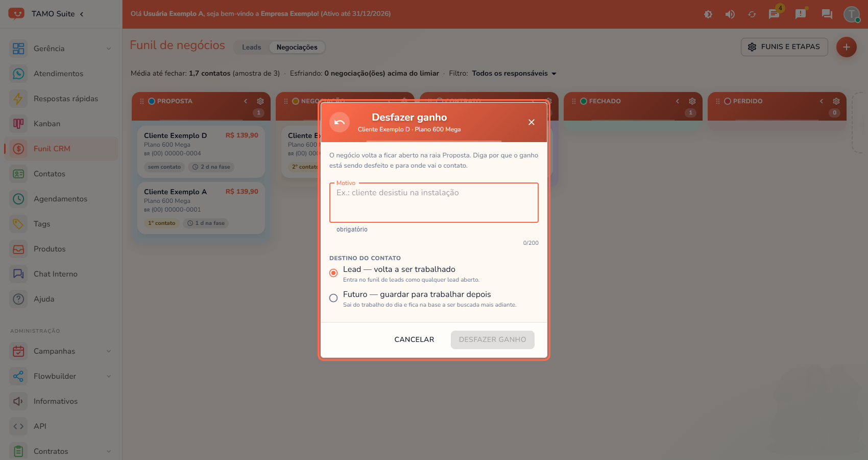Open Atendimentos WhatsApp icon
The width and height of the screenshot is (868, 460).
click(x=18, y=74)
